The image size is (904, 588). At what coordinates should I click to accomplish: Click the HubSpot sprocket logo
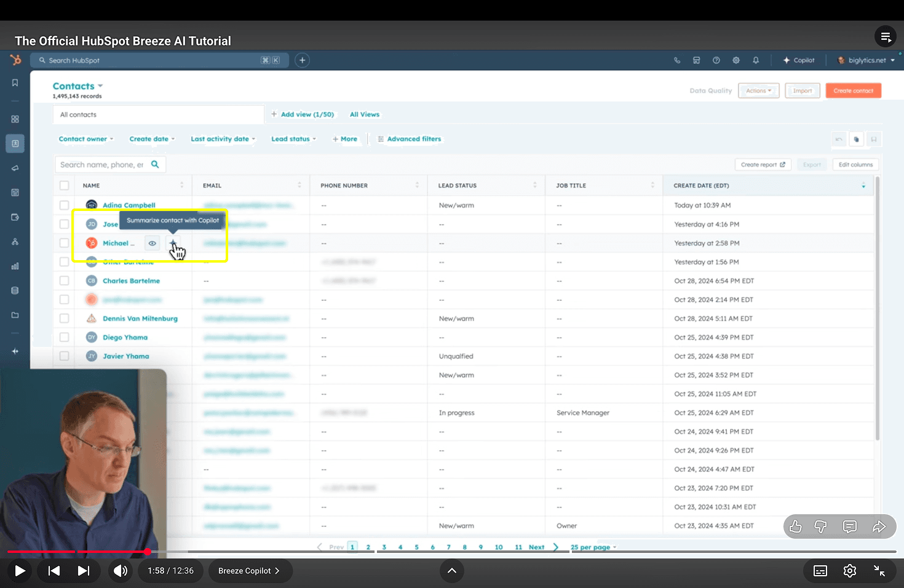pos(15,60)
